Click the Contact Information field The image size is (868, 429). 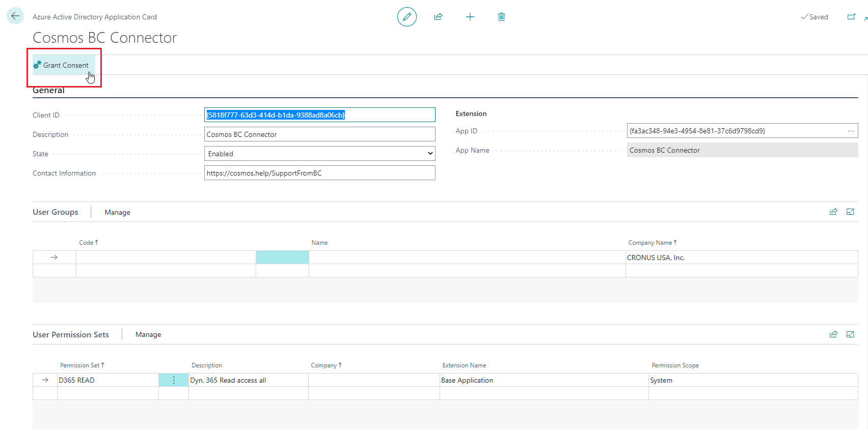[320, 173]
